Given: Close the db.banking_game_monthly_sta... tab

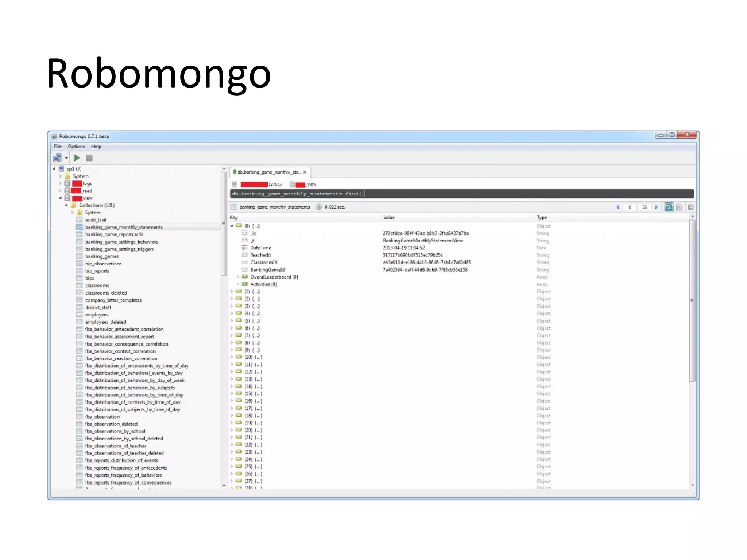Looking at the screenshot, I should click(305, 172).
